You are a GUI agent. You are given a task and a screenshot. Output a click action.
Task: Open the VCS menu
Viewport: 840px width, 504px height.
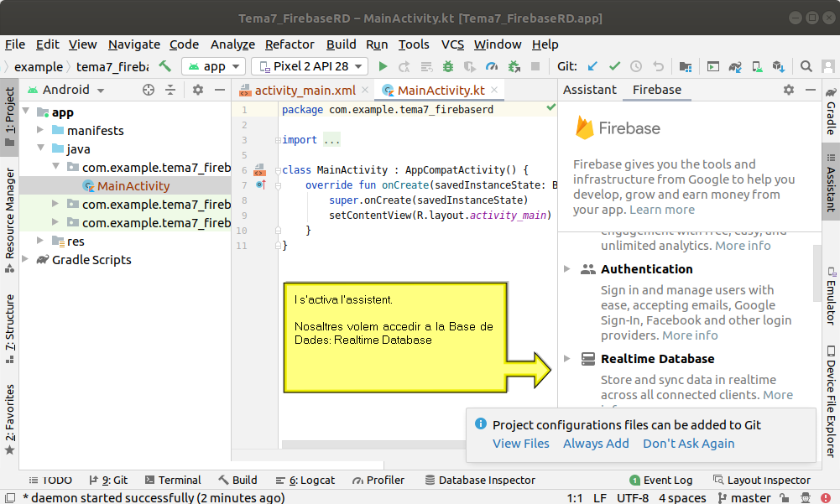(452, 44)
